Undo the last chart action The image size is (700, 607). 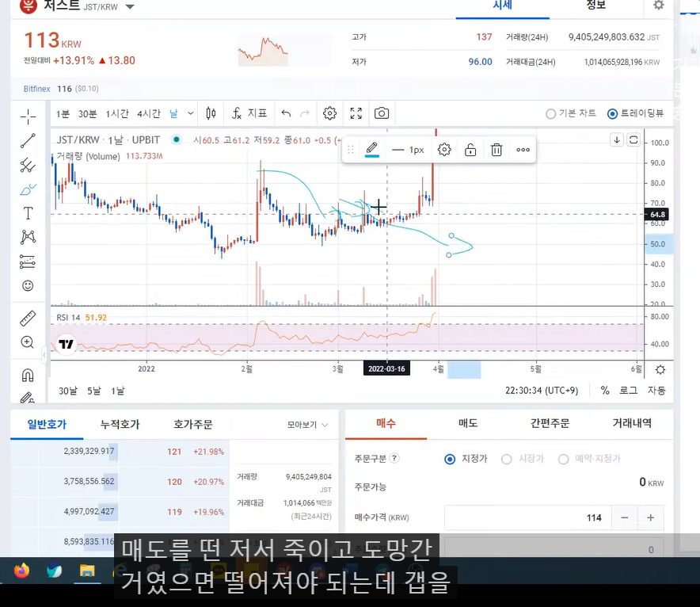[x=286, y=113]
